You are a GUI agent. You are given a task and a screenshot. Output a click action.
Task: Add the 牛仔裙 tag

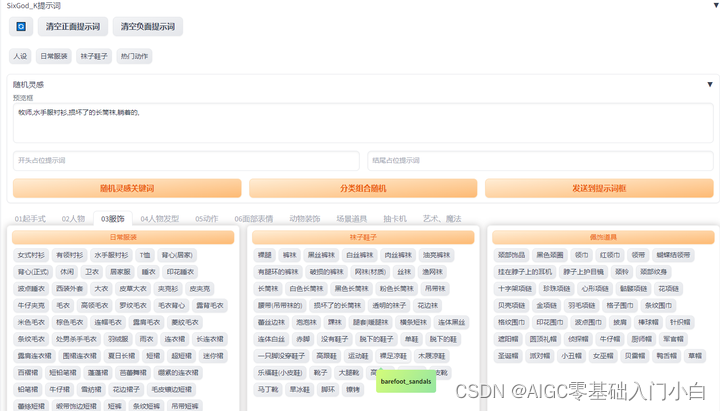click(59, 389)
